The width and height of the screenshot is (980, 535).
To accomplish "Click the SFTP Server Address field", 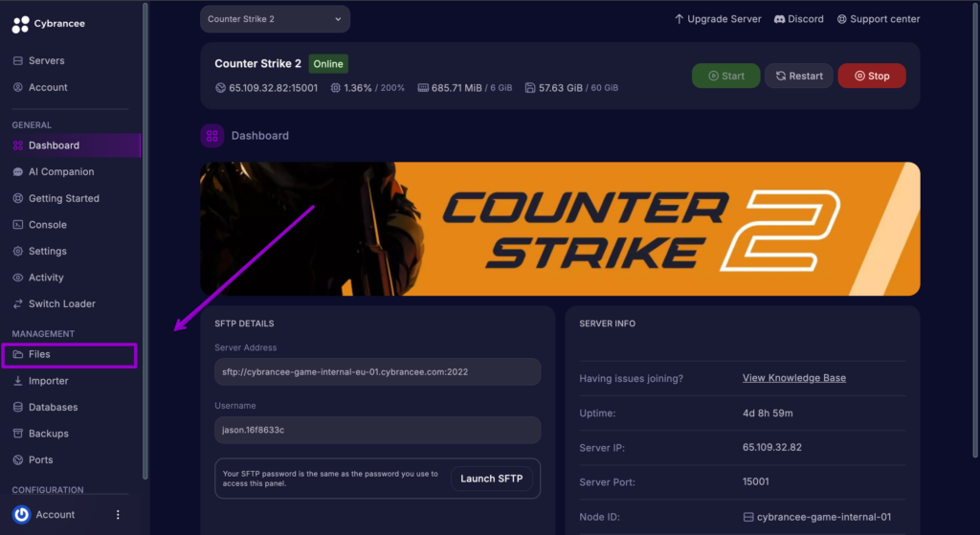I will [377, 372].
